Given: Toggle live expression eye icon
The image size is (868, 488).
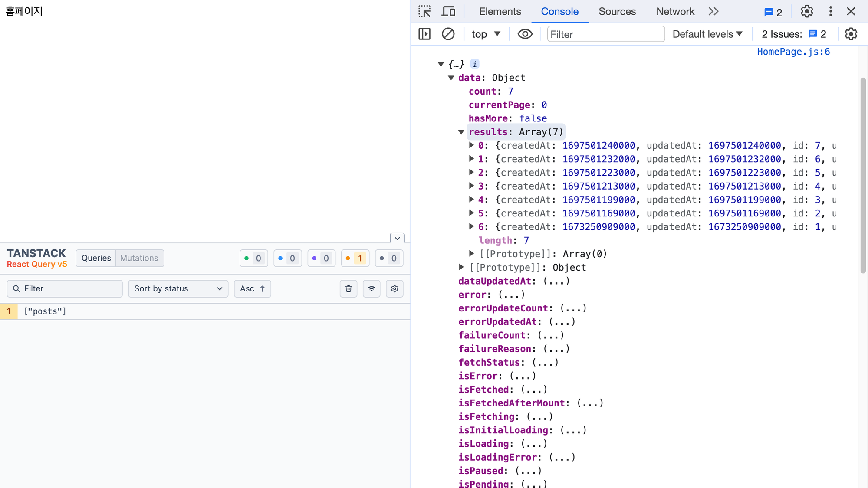Looking at the screenshot, I should (525, 34).
